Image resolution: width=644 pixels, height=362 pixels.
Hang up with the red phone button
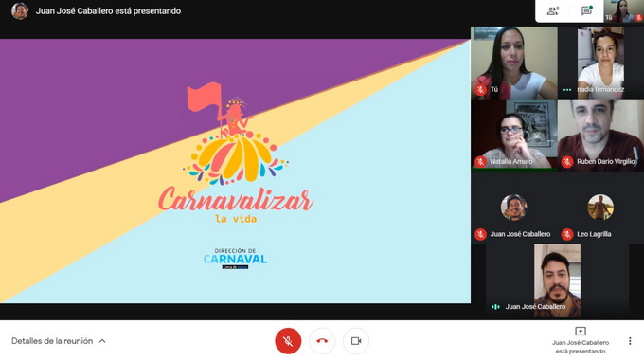[322, 340]
